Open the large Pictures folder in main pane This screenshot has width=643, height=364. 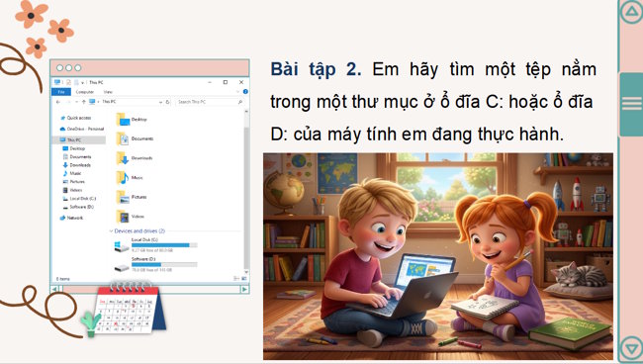click(x=132, y=197)
